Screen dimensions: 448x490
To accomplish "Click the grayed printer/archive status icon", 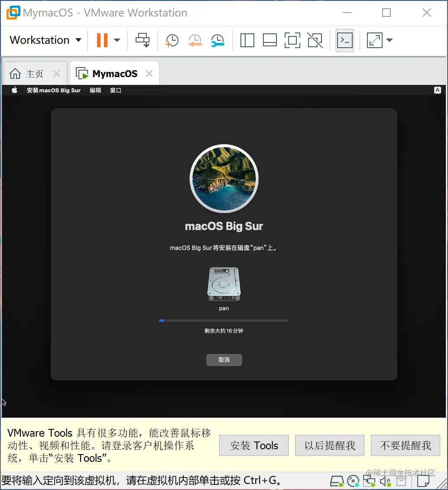I will pos(402,482).
